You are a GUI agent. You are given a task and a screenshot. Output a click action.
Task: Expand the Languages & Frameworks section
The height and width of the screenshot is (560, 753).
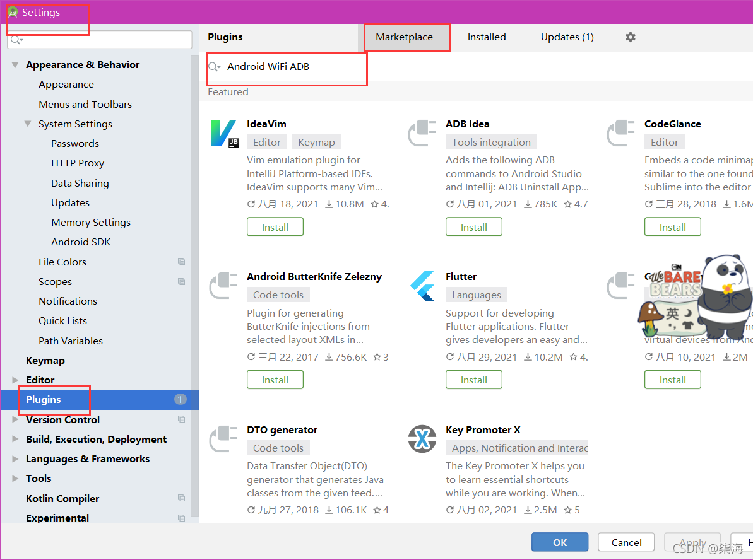[x=15, y=458]
